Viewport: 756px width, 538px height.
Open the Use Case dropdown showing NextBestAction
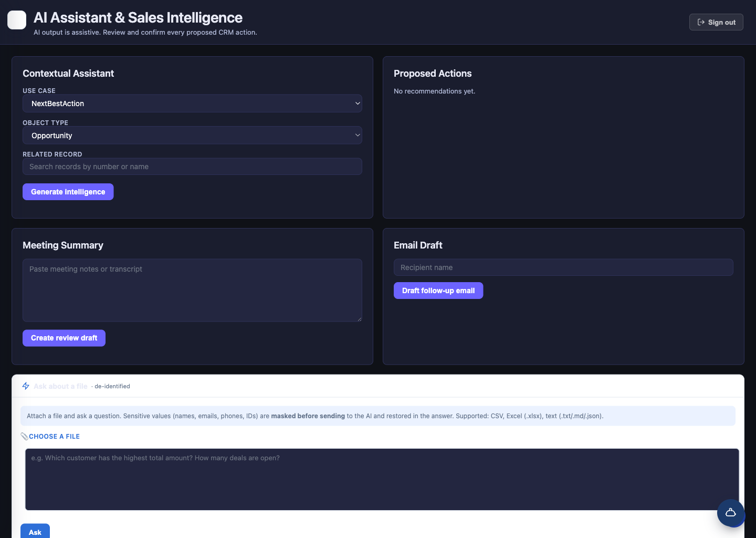pos(192,104)
